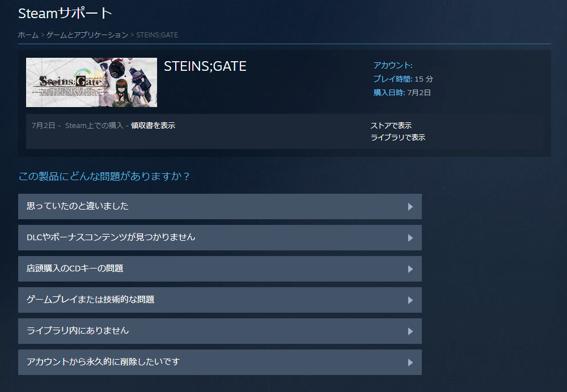The height and width of the screenshot is (392, 567).
Task: Click STEINS;GATE breadcrumb item
Action: pyautogui.click(x=157, y=35)
